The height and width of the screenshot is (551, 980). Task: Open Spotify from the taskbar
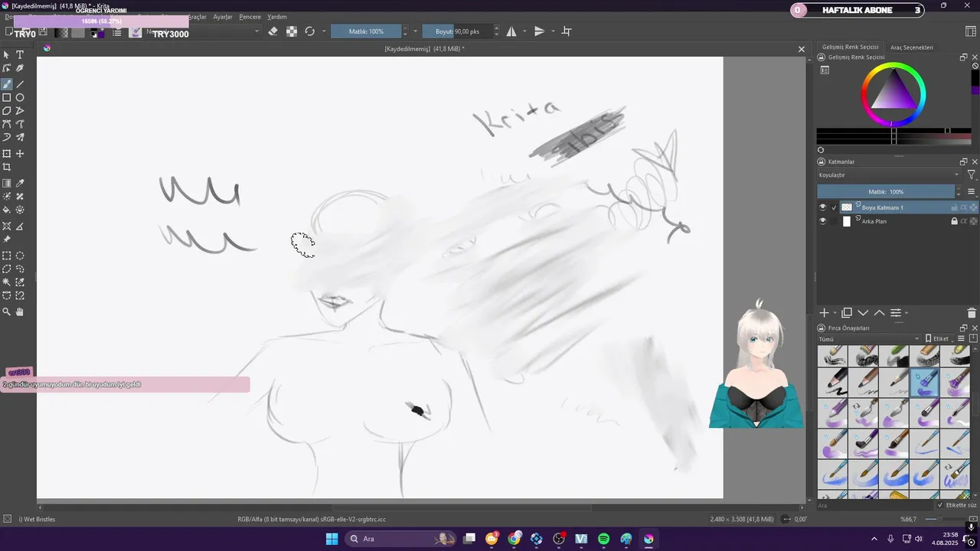click(603, 539)
